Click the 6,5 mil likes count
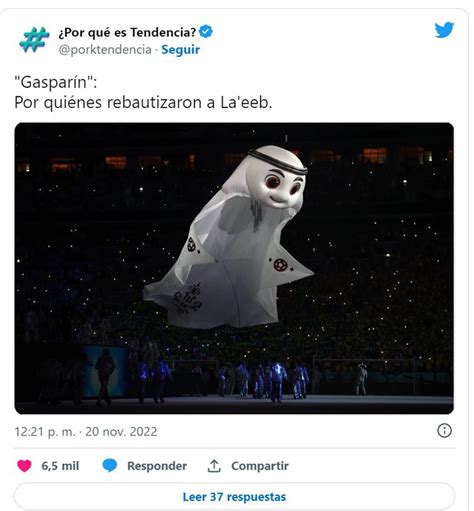474x511 pixels. tap(60, 466)
